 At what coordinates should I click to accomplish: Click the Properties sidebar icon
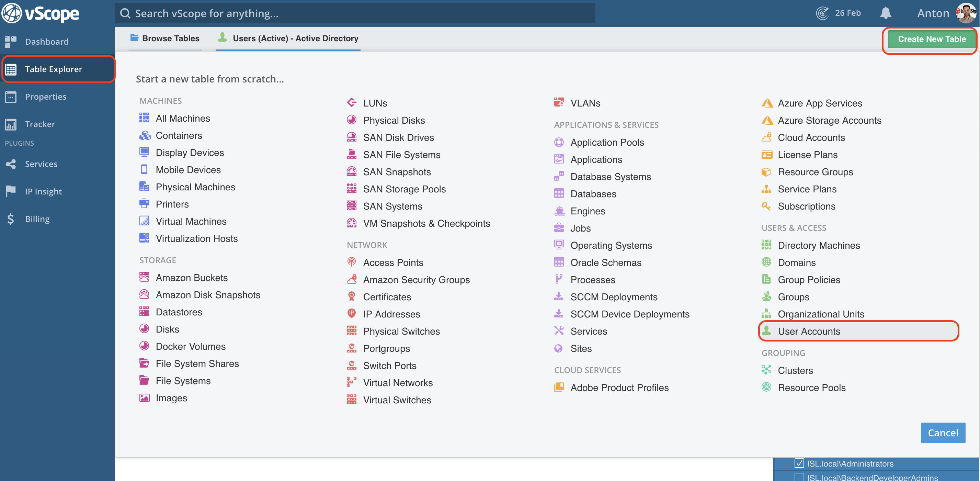[x=11, y=97]
